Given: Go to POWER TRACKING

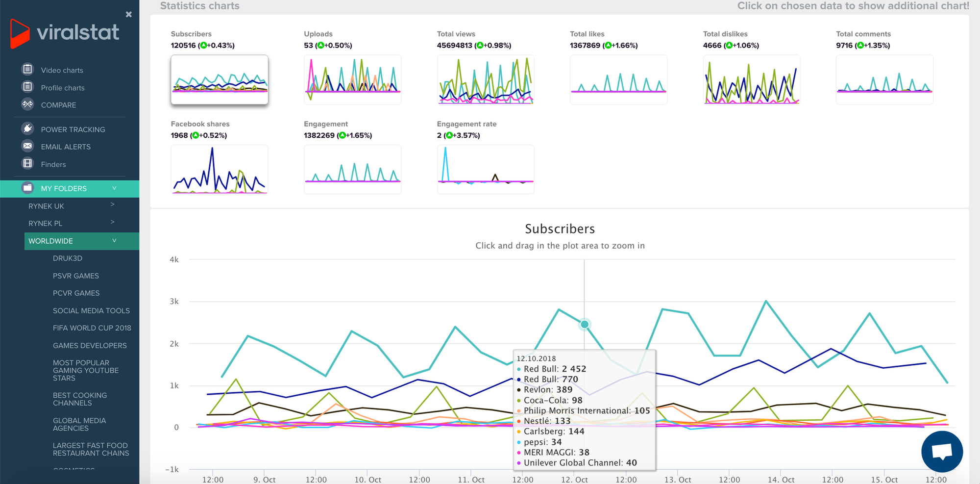Looking at the screenshot, I should pyautogui.click(x=73, y=129).
